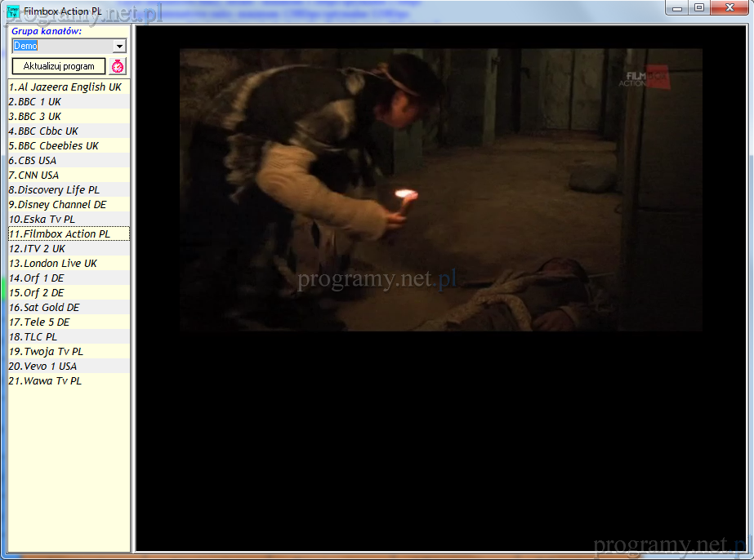
Task: Choose Orf 2 DE channel
Action: point(37,293)
